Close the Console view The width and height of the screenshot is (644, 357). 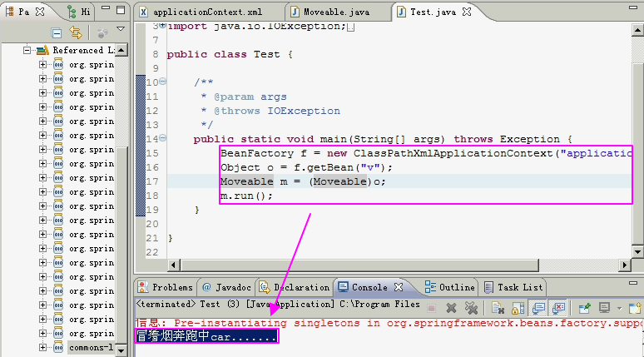click(x=399, y=287)
